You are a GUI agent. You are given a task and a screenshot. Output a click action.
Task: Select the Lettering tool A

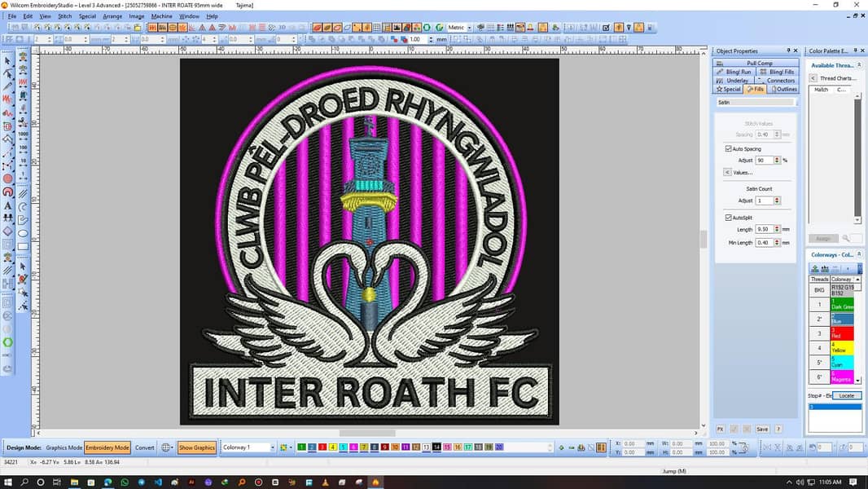(x=7, y=205)
